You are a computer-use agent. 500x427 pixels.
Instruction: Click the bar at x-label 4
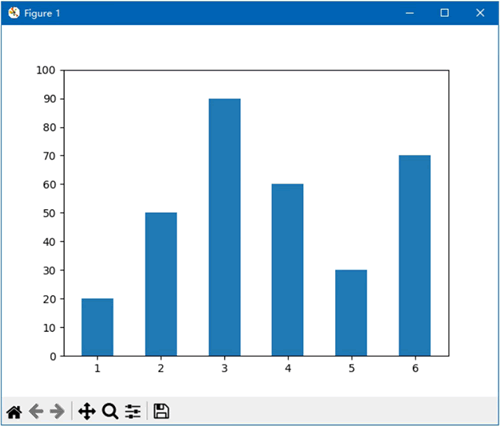click(288, 270)
